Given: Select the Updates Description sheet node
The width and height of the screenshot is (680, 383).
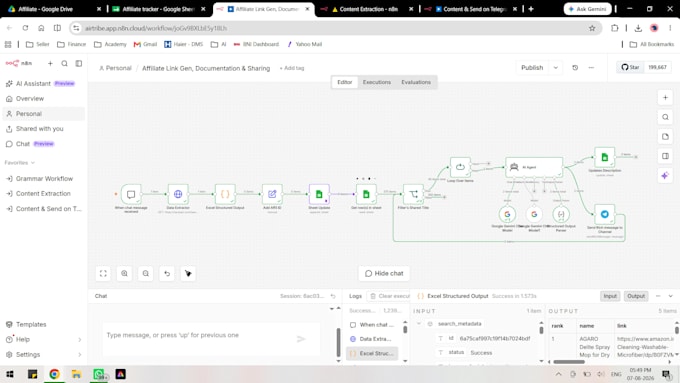Looking at the screenshot, I should tap(605, 157).
